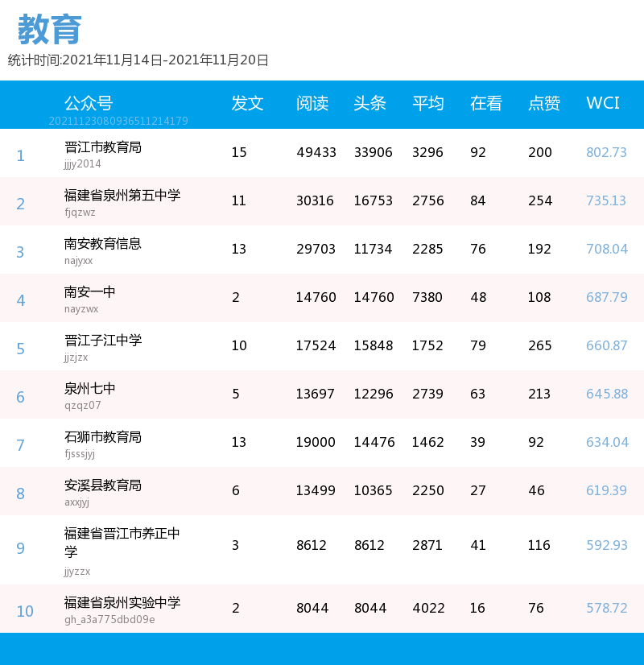Click read count 30316
644x665 pixels.
tap(315, 200)
